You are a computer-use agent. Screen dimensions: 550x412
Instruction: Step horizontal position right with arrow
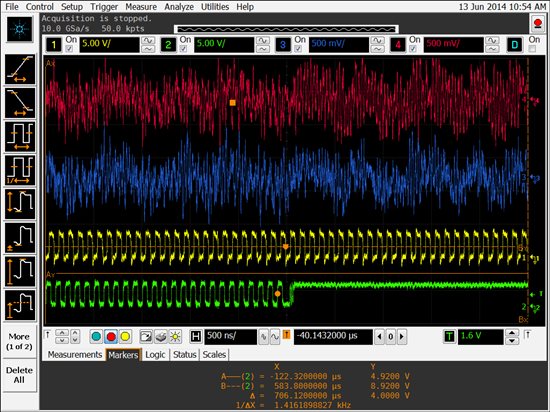(x=402, y=337)
